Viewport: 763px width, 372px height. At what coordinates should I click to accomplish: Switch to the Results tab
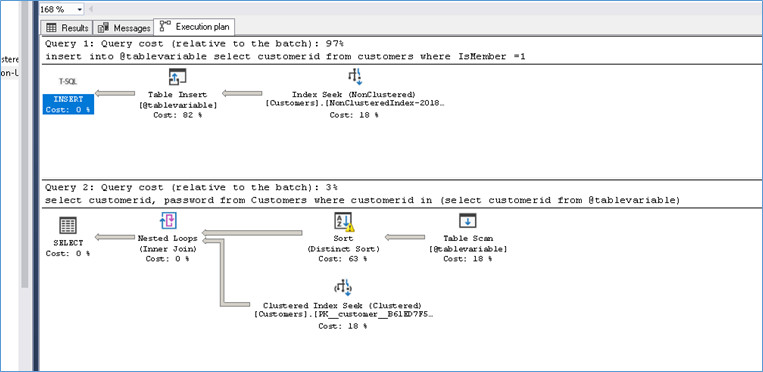coord(67,28)
